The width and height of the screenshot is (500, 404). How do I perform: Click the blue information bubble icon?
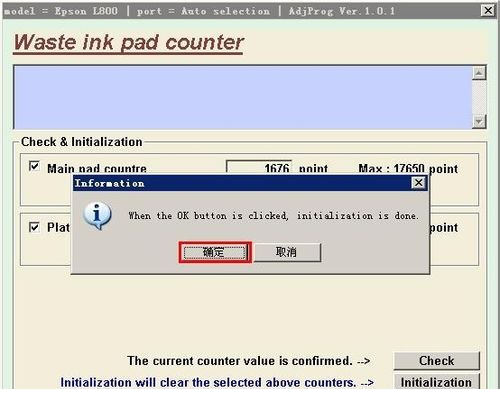point(97,216)
